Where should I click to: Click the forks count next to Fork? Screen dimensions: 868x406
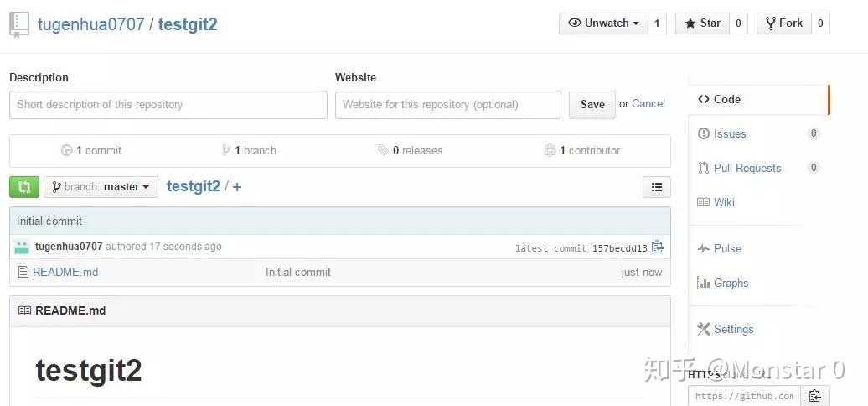[x=820, y=23]
